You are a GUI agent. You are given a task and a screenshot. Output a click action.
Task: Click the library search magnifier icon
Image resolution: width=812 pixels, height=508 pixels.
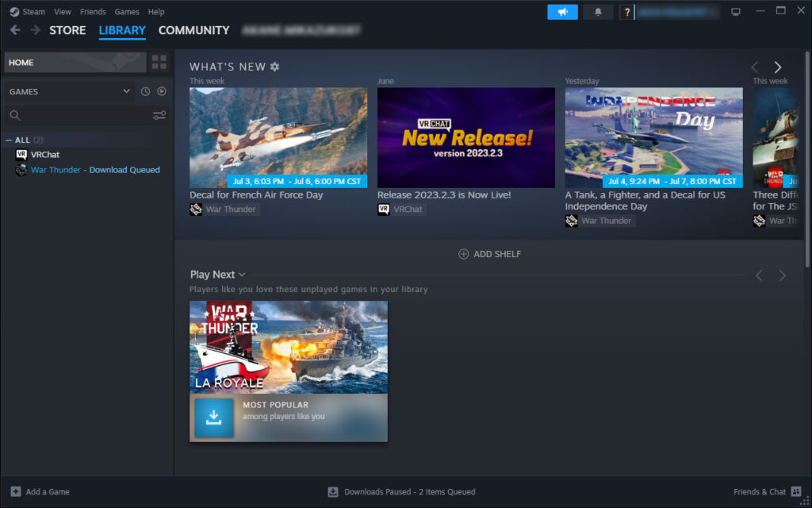(x=15, y=115)
